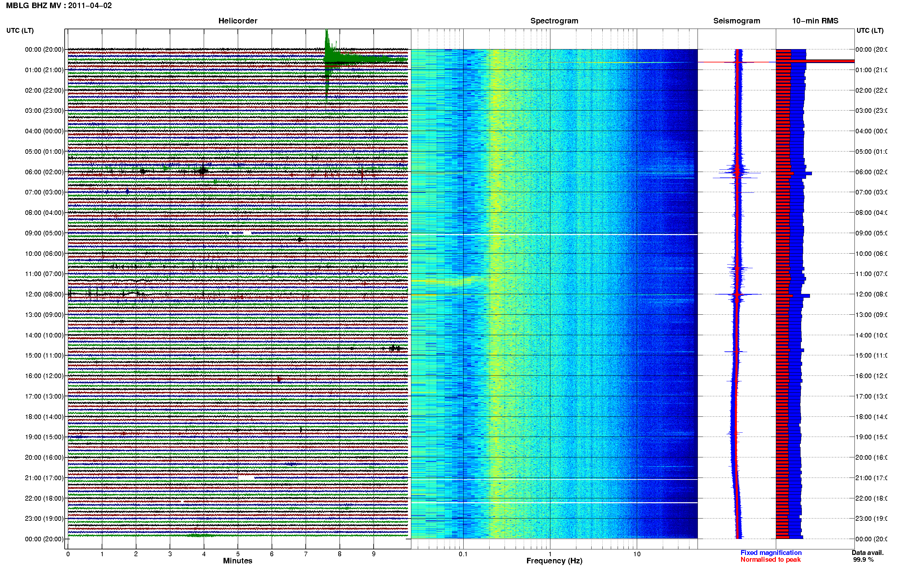Click the '2' tick on the Minutes axis

click(x=136, y=554)
